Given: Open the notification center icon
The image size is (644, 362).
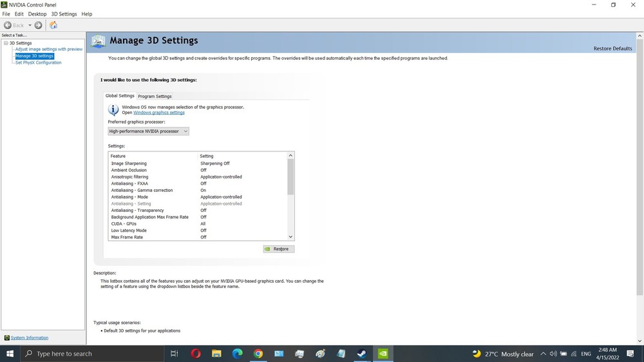Looking at the screenshot, I should (630, 354).
